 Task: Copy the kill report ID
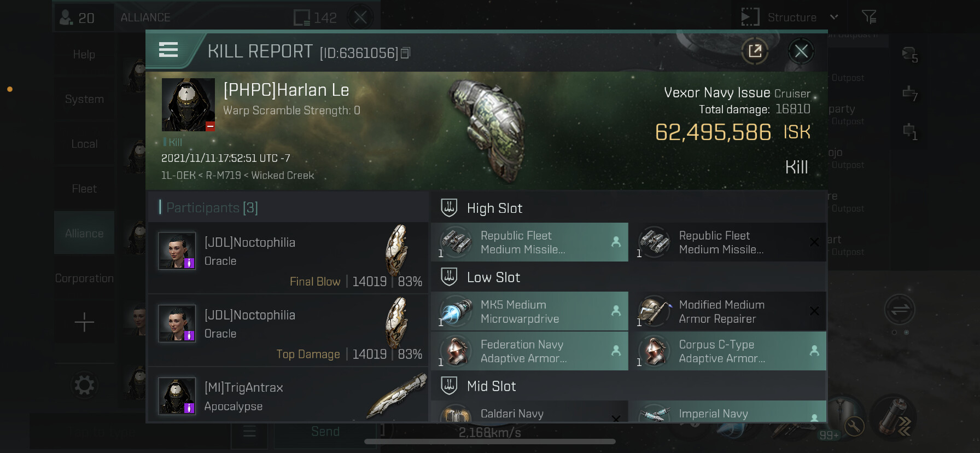pos(405,53)
